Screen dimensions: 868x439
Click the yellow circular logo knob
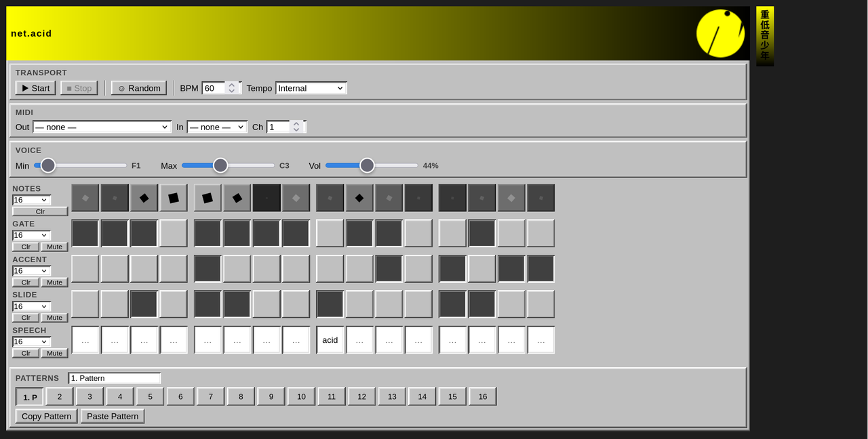coord(720,33)
